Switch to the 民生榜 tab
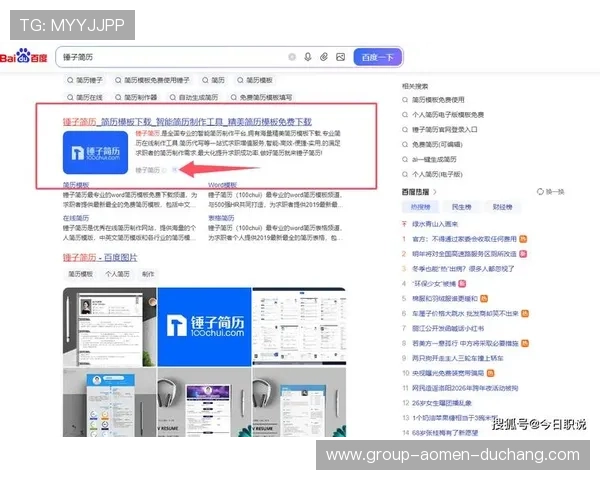 click(x=461, y=207)
